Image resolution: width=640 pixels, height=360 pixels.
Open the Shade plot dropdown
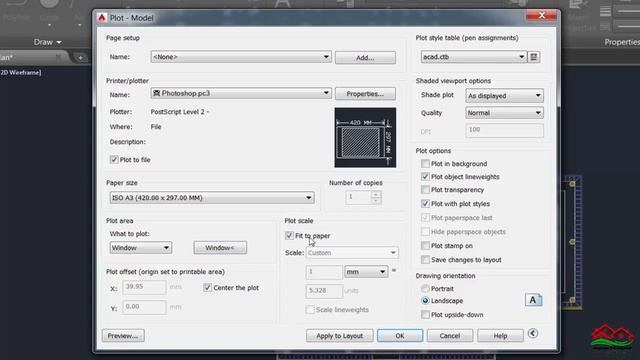pyautogui.click(x=504, y=96)
